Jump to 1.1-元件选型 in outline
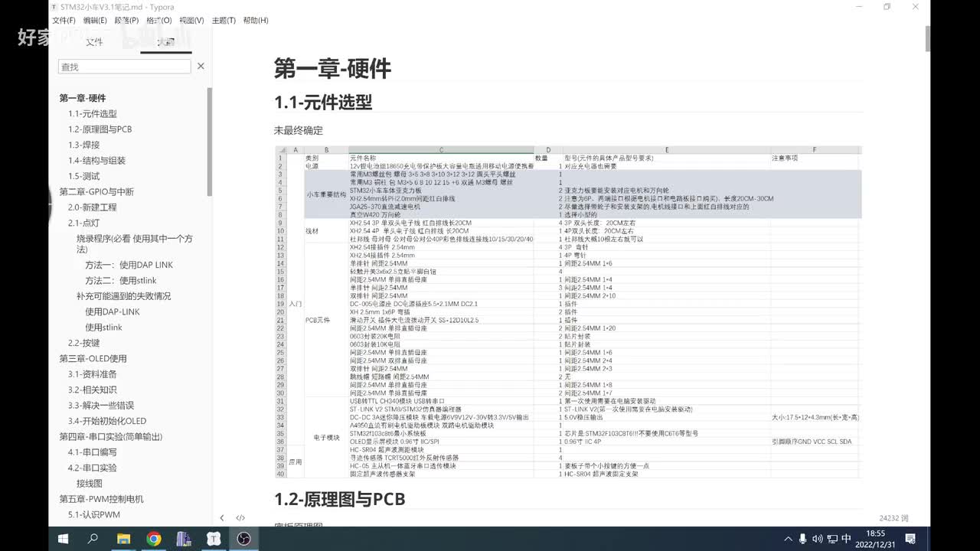The image size is (980, 551). (93, 114)
